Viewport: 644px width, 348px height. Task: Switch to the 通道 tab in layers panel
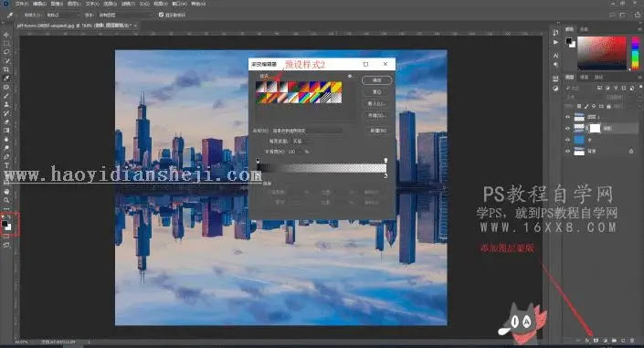584,78
